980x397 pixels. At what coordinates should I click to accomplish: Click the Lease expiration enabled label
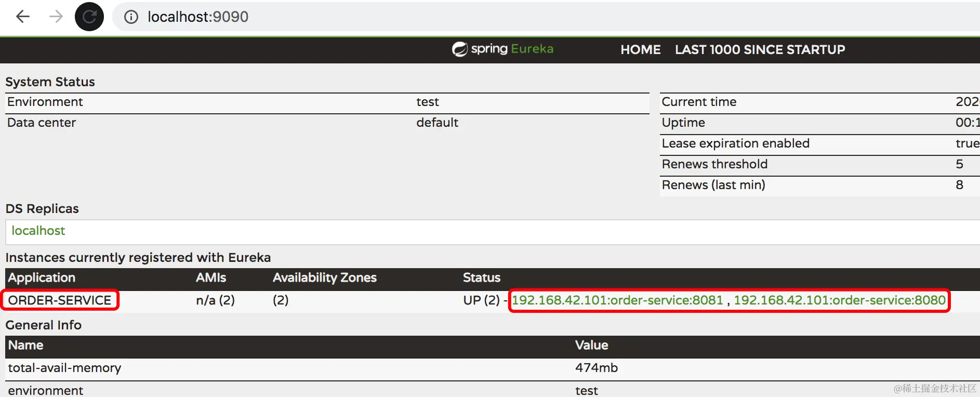point(735,143)
